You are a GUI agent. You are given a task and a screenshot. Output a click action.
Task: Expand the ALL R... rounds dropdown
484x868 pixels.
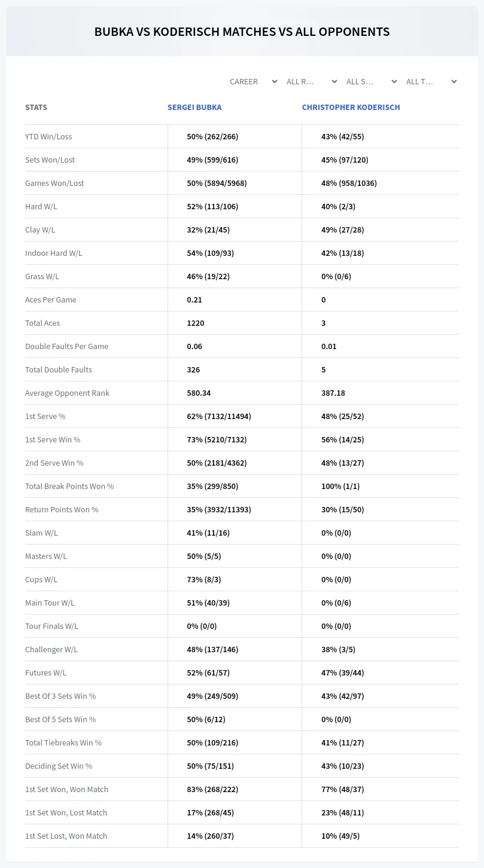click(x=312, y=81)
